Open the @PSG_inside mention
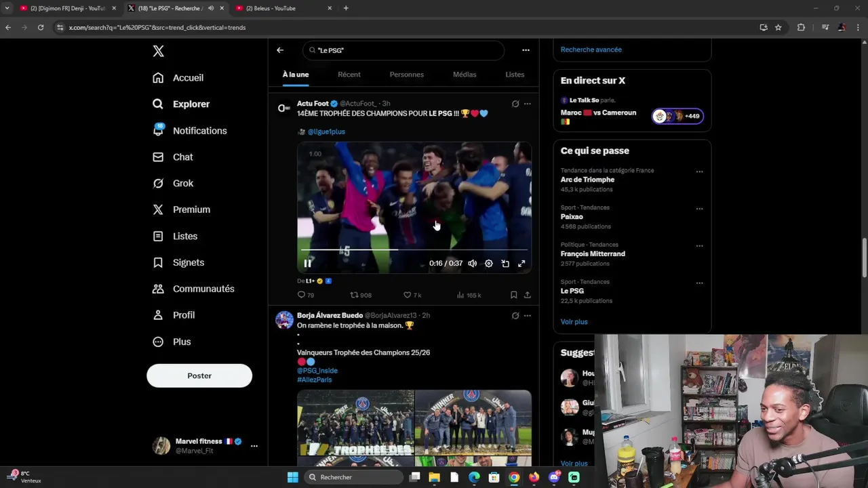Image resolution: width=868 pixels, height=488 pixels. pos(317,371)
